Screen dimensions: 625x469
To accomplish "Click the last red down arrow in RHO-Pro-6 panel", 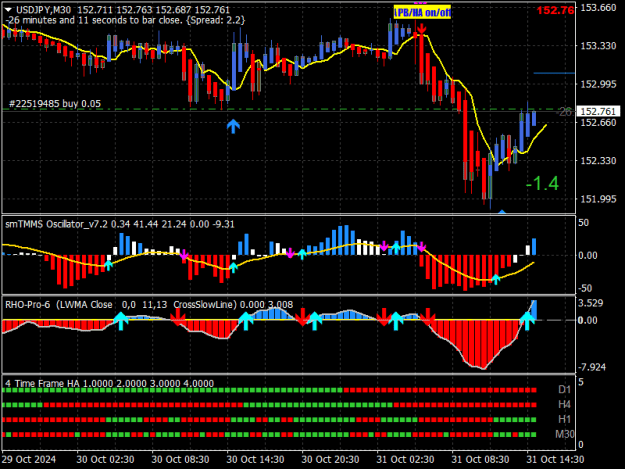I will (428, 317).
